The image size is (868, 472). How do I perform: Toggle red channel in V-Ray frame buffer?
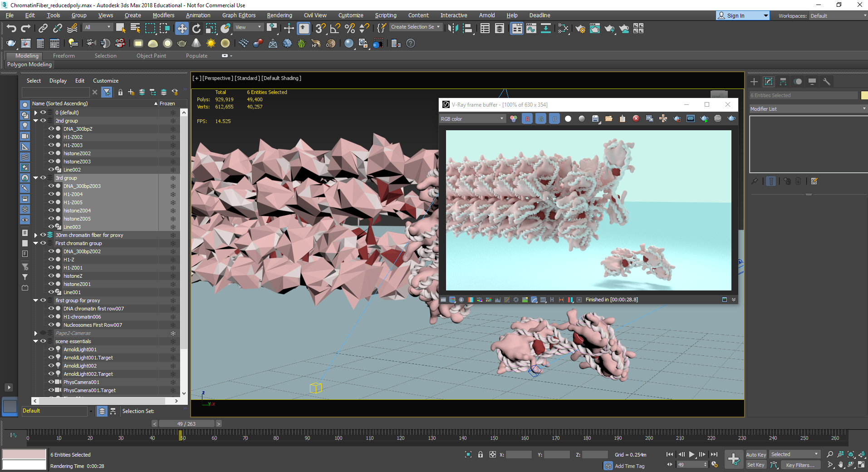point(527,118)
